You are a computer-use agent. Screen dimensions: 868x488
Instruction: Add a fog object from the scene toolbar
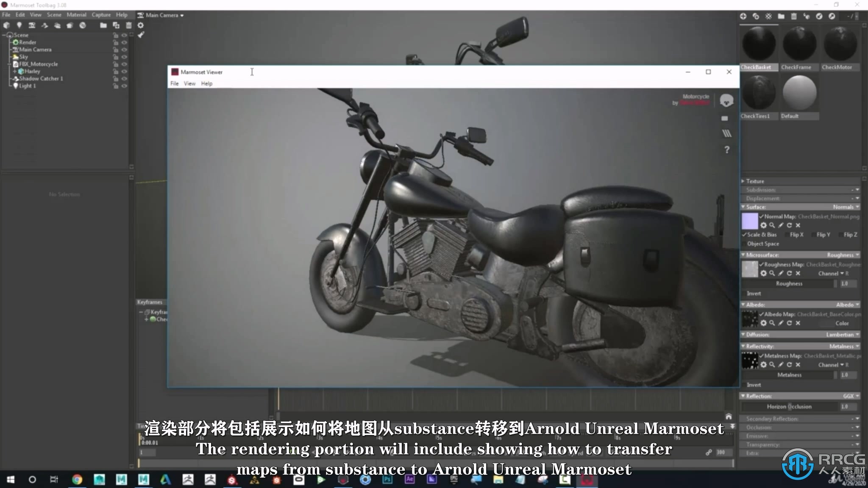point(57,25)
